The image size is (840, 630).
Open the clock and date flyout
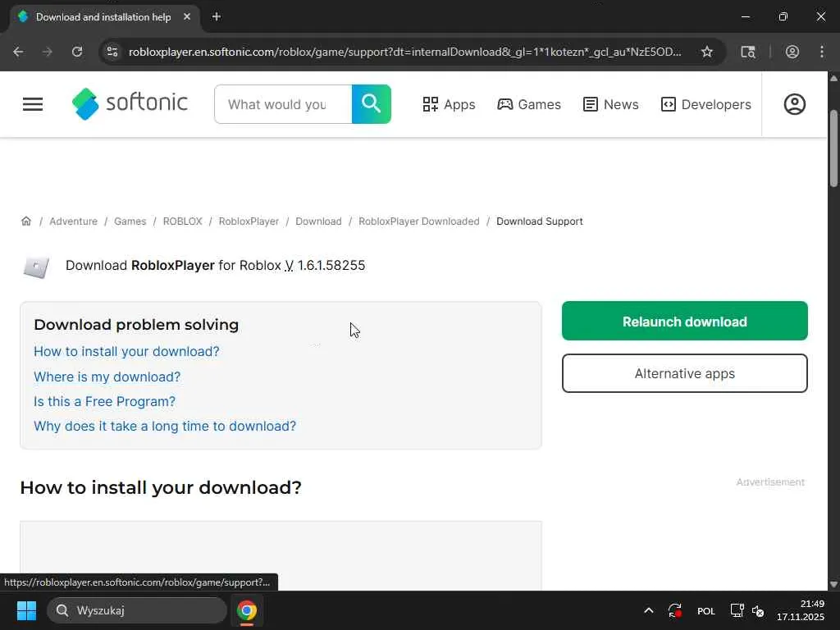801,610
